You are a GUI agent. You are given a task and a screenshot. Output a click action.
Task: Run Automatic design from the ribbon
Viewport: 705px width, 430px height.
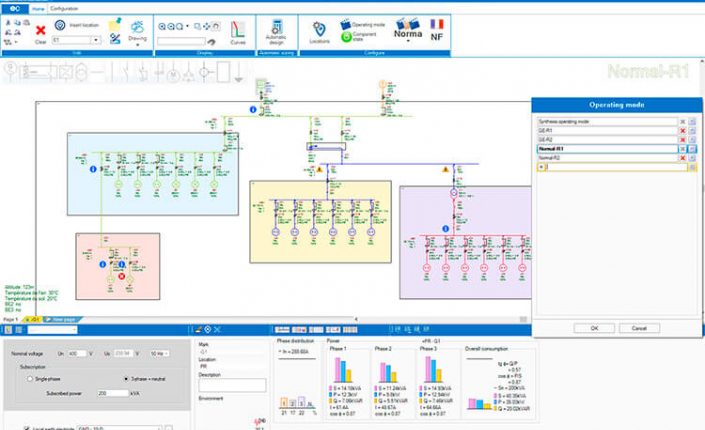click(x=276, y=32)
